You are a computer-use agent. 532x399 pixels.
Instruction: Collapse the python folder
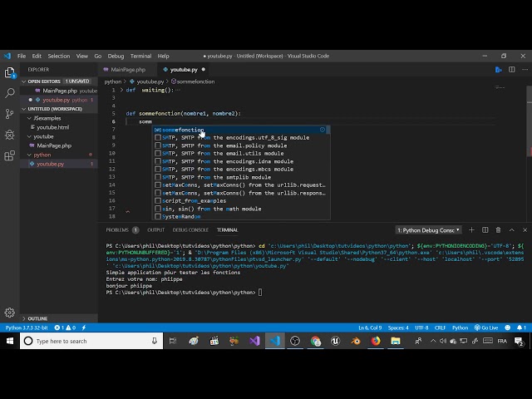(30, 155)
